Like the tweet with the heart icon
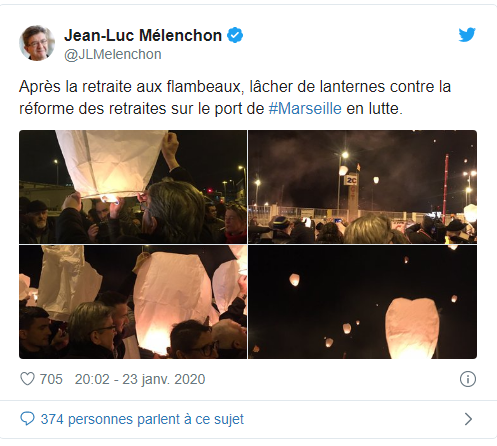 tap(27, 379)
